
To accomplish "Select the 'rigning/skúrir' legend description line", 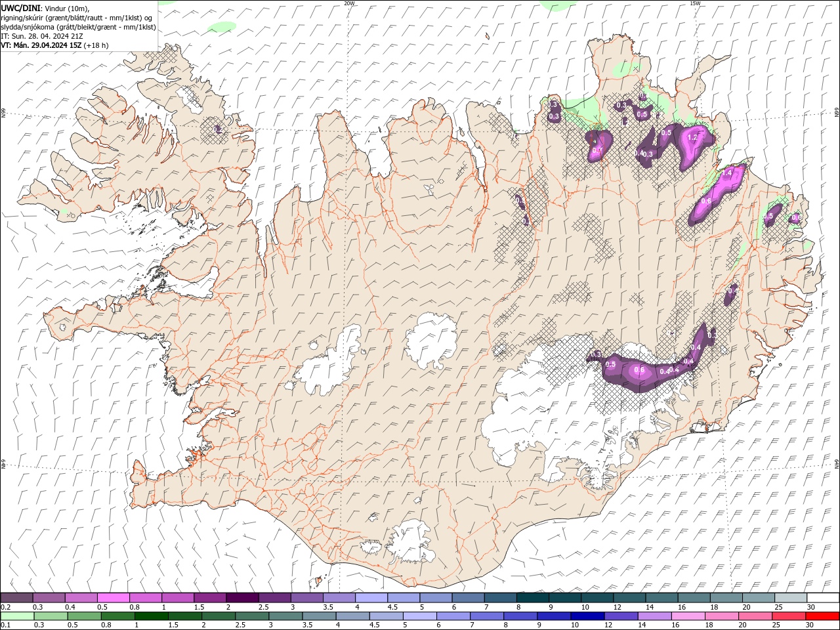I will (x=77, y=17).
